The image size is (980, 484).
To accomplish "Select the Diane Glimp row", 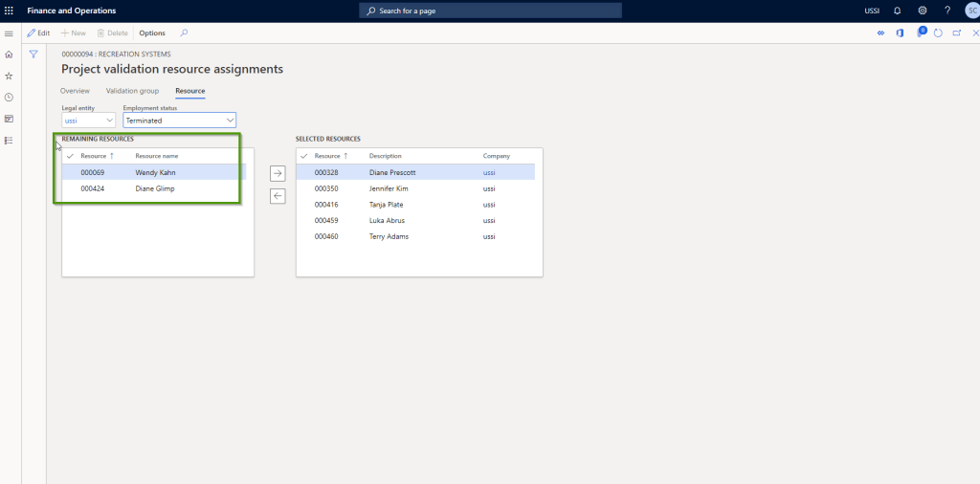I will coord(154,188).
